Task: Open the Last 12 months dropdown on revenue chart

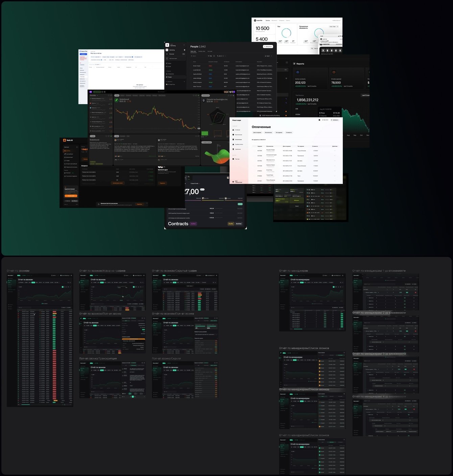Action: coord(365,95)
